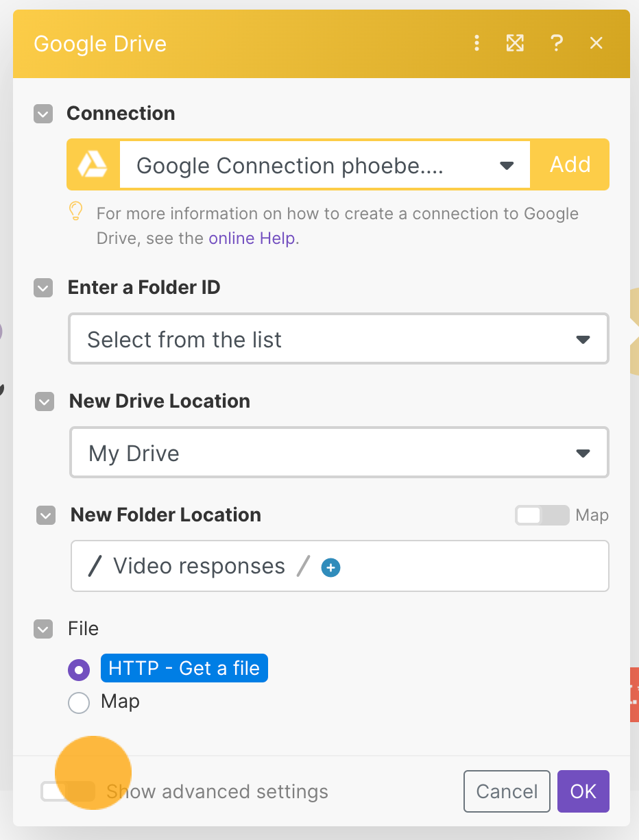Confirm with the OK button
639x840 pixels.
coord(583,791)
